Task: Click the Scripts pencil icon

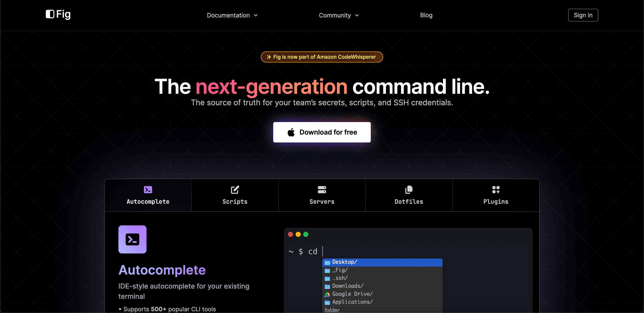Action: (235, 189)
